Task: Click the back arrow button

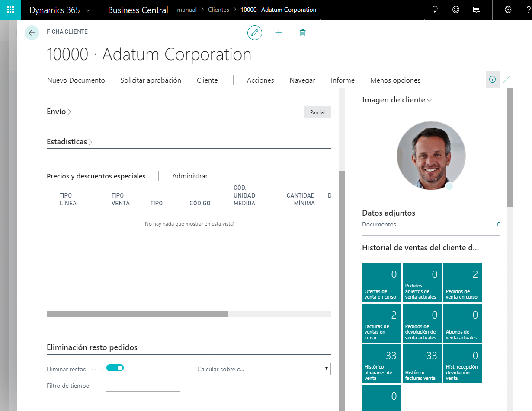Action: tap(32, 33)
